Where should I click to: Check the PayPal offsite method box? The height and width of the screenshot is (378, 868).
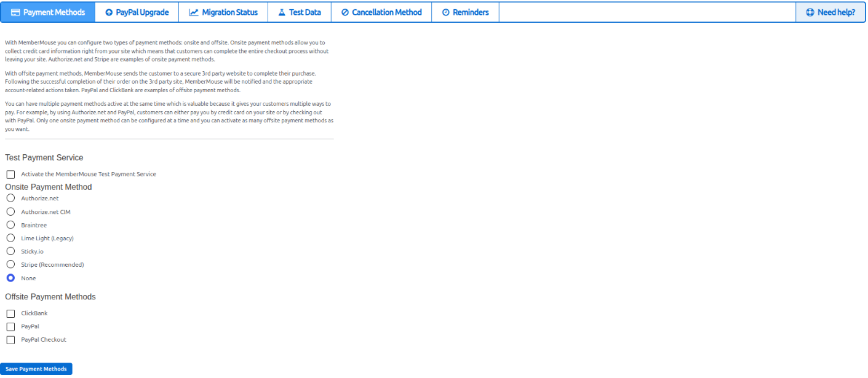10,327
